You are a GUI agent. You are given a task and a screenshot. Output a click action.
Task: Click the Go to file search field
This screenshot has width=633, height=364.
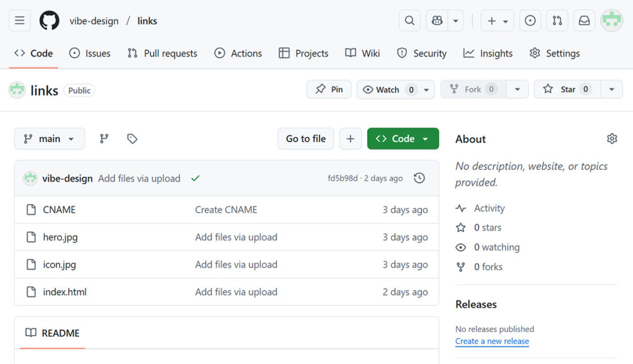[305, 139]
